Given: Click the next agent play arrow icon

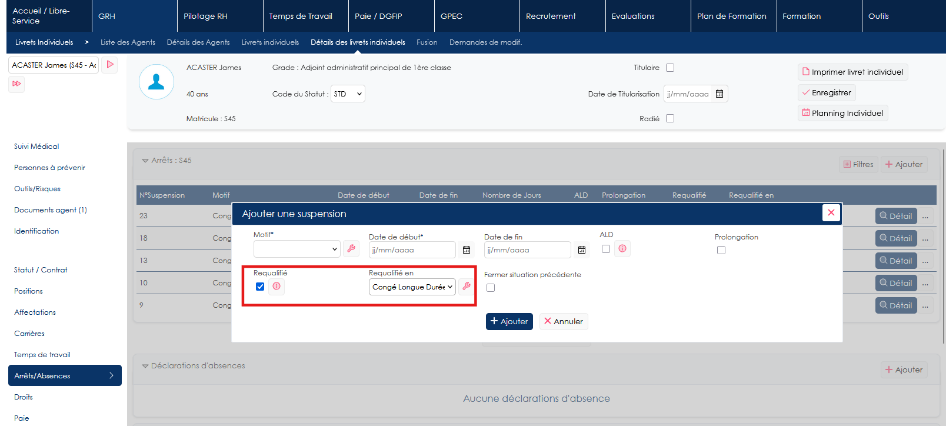Looking at the screenshot, I should point(109,65).
